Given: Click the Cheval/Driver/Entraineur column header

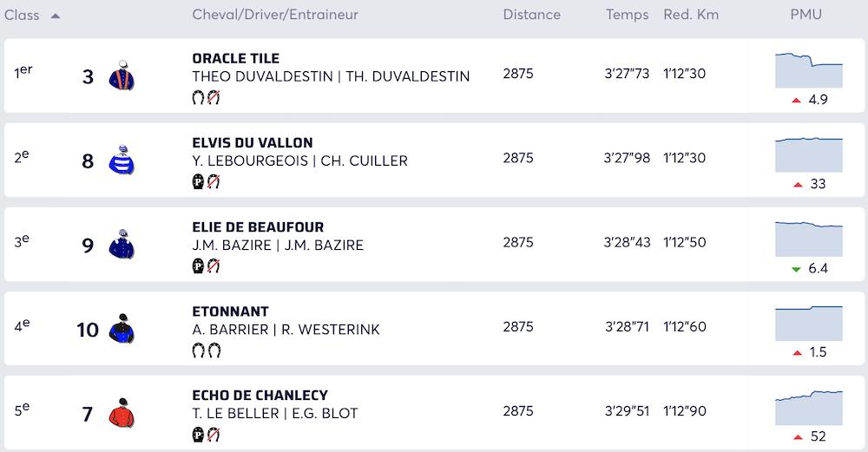Looking at the screenshot, I should pyautogui.click(x=275, y=15).
